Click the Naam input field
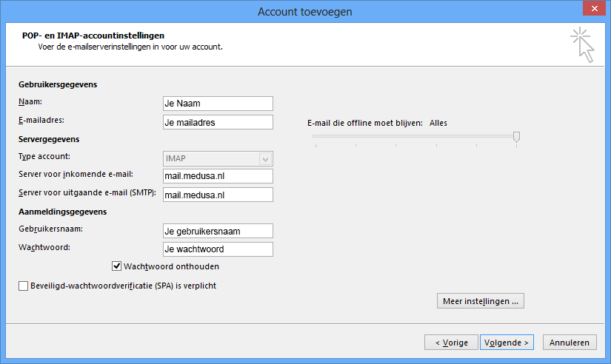 (x=218, y=104)
